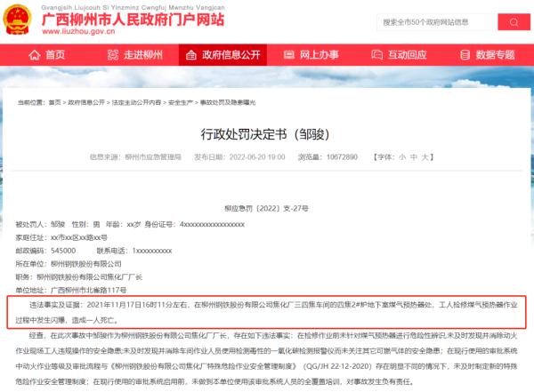534x392 pixels.
Task: Click the 邮政编码 545000 line
Action: pyautogui.click(x=45, y=251)
